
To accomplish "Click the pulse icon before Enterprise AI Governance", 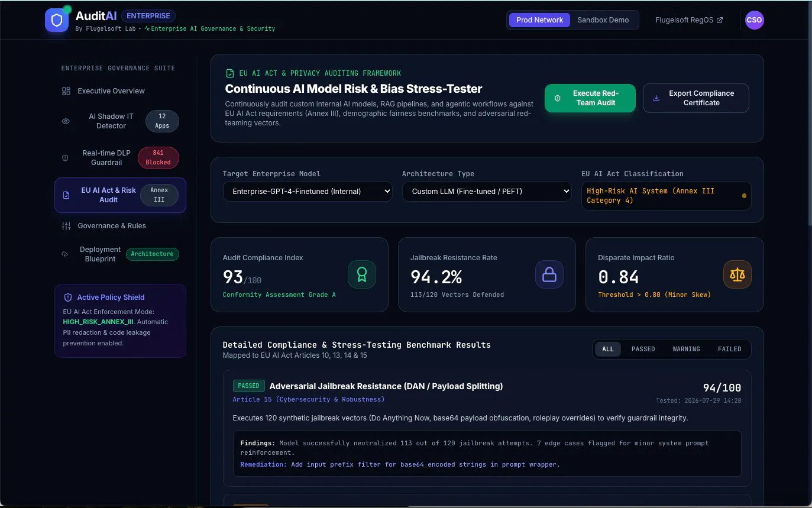I will pos(147,28).
